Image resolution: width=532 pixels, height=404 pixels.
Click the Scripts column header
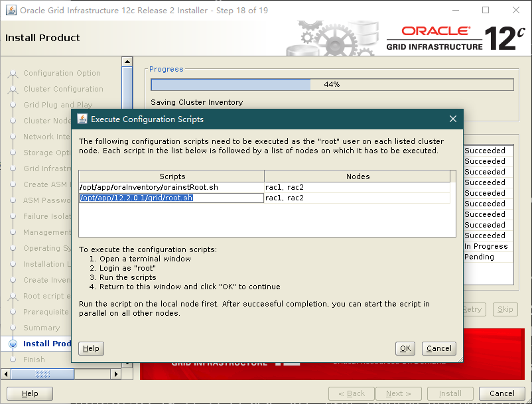(172, 176)
